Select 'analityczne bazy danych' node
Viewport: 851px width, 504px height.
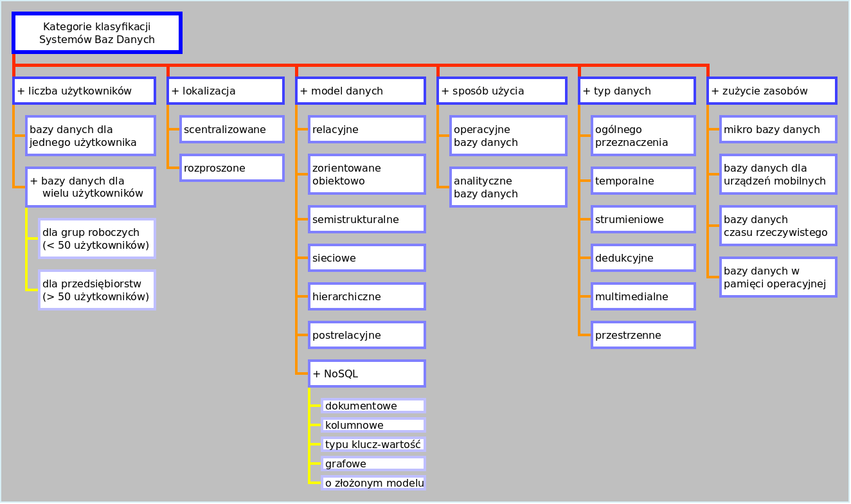[x=508, y=187]
